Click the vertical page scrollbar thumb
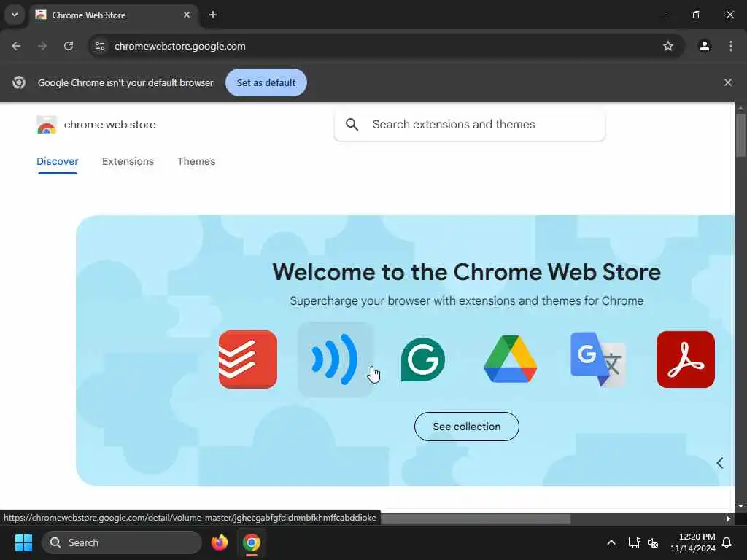This screenshot has width=747, height=560. tap(740, 135)
